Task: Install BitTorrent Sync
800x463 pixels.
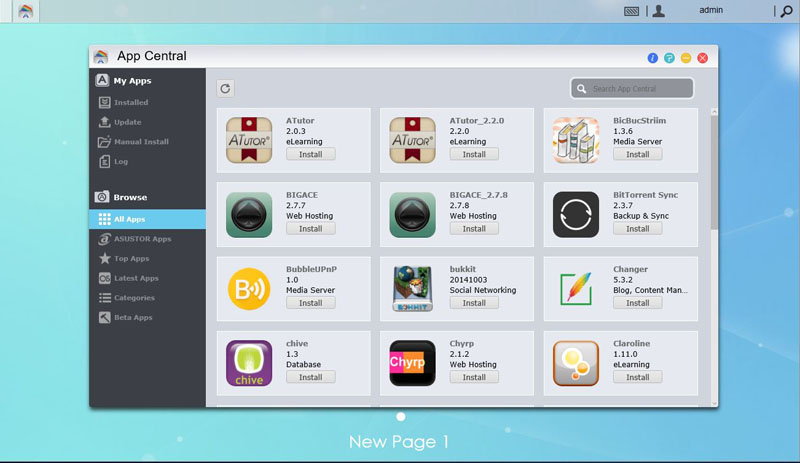Action: click(x=637, y=229)
